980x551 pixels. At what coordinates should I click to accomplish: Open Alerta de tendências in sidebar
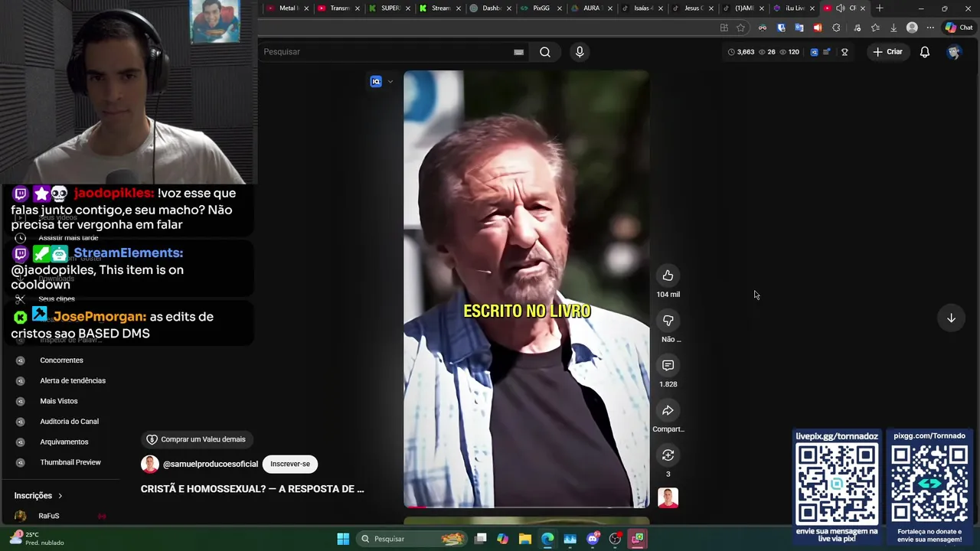pyautogui.click(x=73, y=381)
